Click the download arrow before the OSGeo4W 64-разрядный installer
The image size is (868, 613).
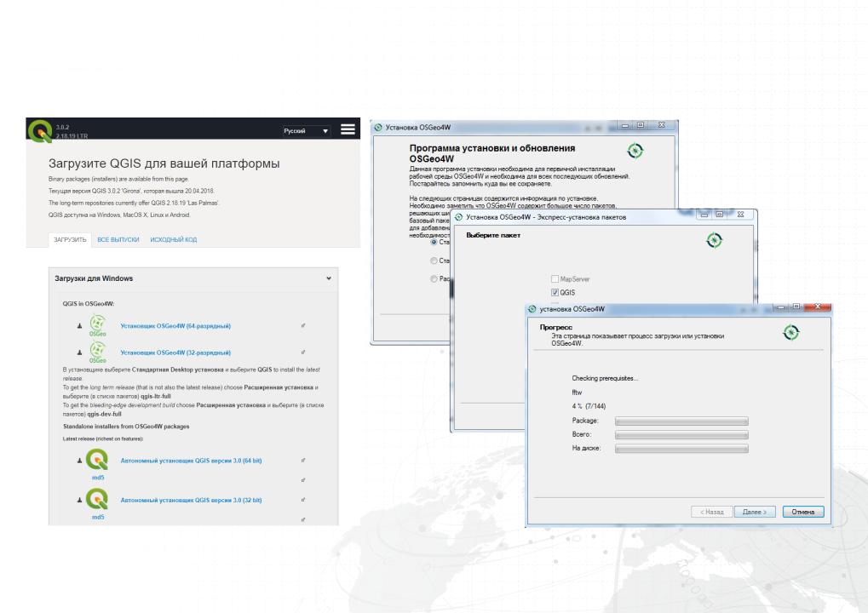(x=80, y=326)
